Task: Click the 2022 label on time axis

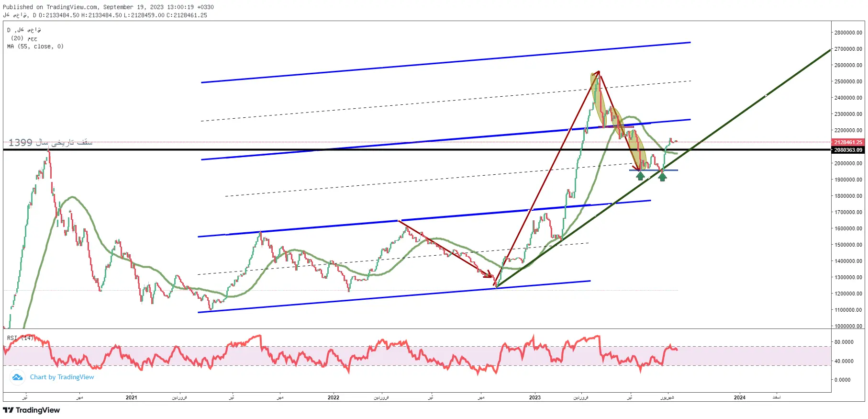Action: point(334,397)
